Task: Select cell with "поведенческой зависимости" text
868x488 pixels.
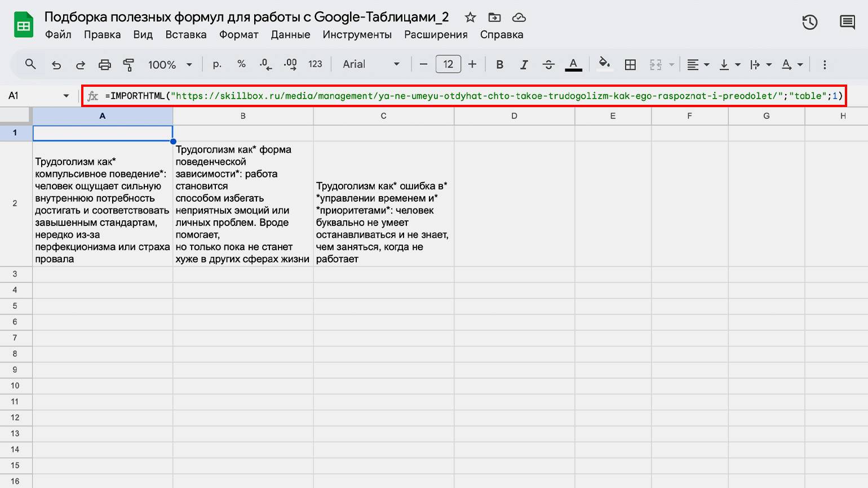Action: pyautogui.click(x=243, y=203)
